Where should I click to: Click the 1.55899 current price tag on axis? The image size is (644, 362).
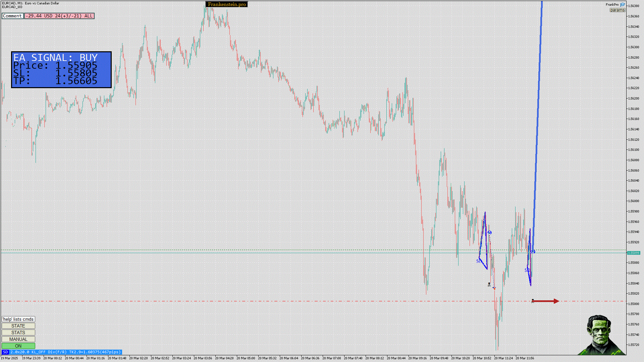633,253
